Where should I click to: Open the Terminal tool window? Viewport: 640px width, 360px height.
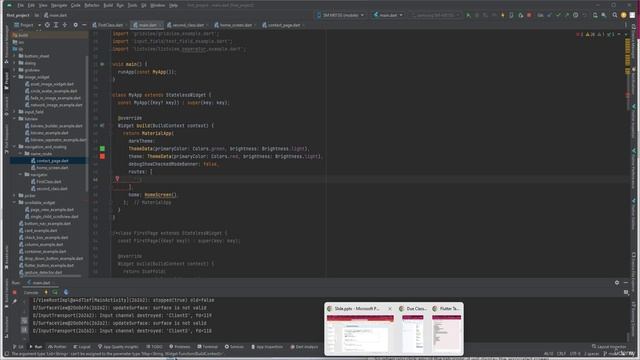pyautogui.click(x=208, y=347)
